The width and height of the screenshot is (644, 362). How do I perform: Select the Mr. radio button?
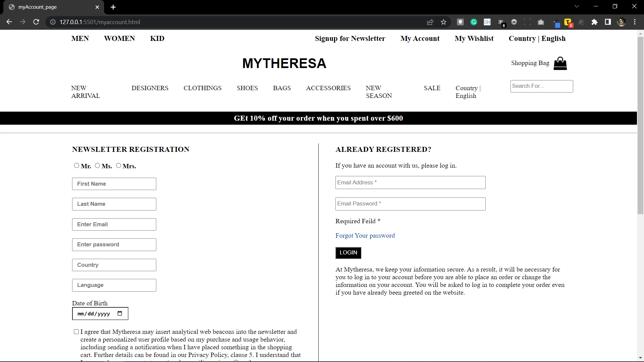click(x=76, y=166)
